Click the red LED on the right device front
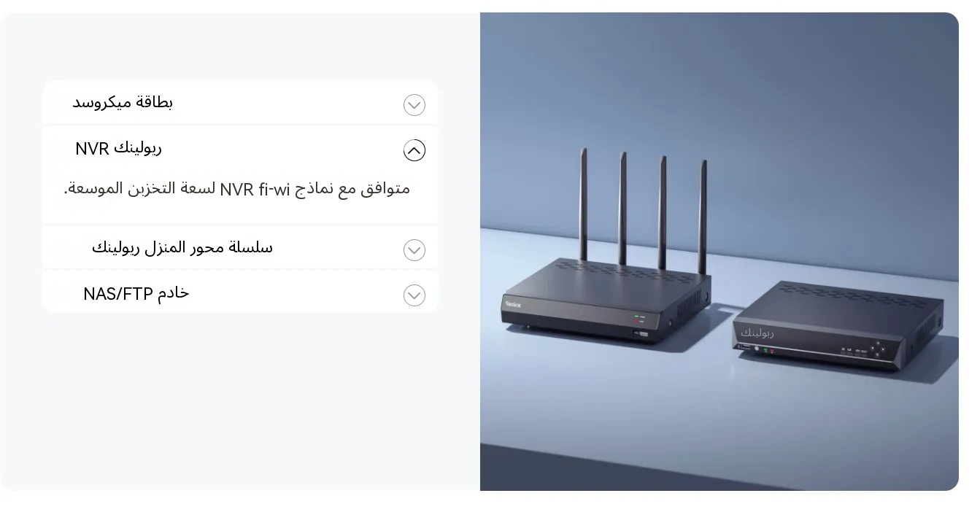Screen dimensions: 980x512 pos(772,351)
